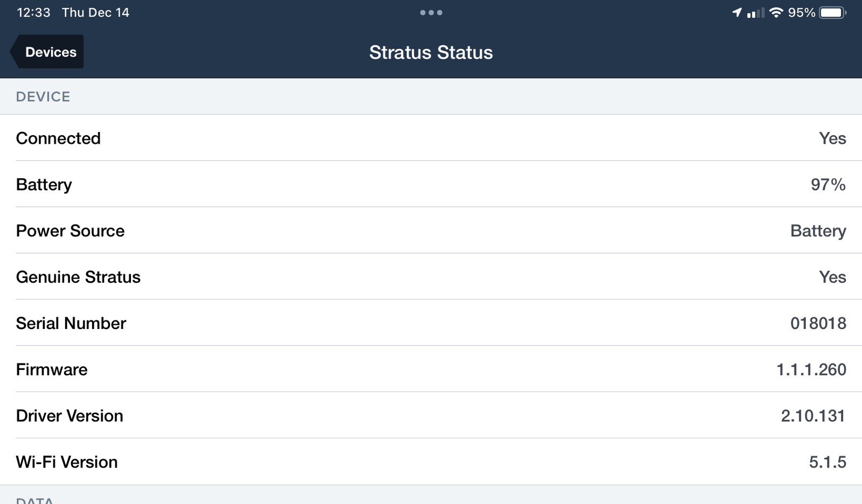Tap the 95% battery percentage text

(802, 12)
